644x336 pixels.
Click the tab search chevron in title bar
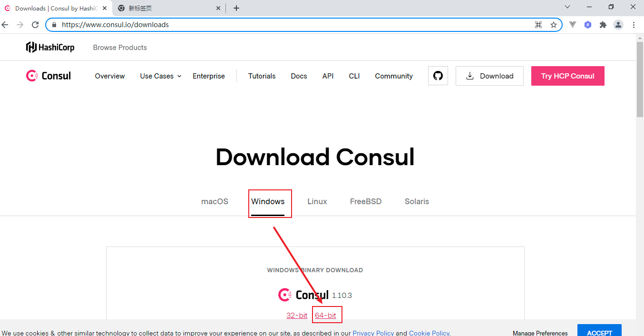tap(567, 7)
